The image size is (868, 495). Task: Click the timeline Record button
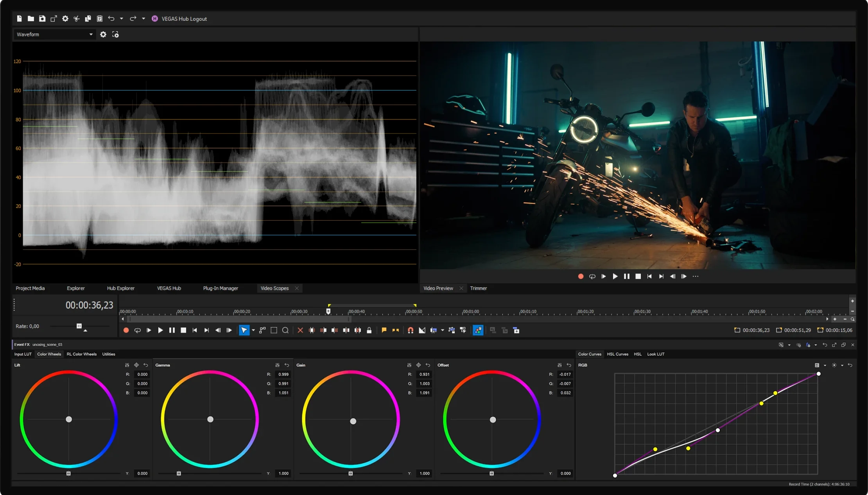pyautogui.click(x=126, y=330)
